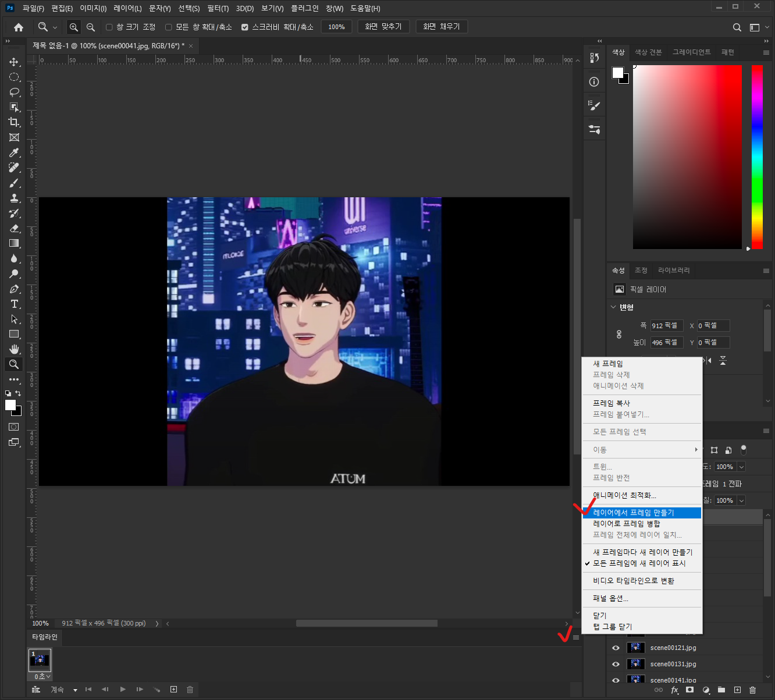The height and width of the screenshot is (700, 775).
Task: Swap foreground and background colors icon
Action: (18, 393)
